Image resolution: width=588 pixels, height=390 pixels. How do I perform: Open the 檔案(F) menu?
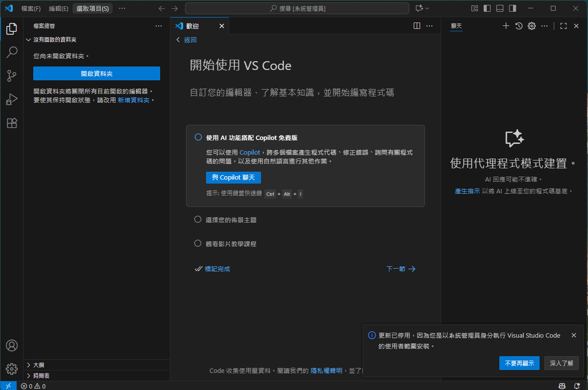(31, 8)
